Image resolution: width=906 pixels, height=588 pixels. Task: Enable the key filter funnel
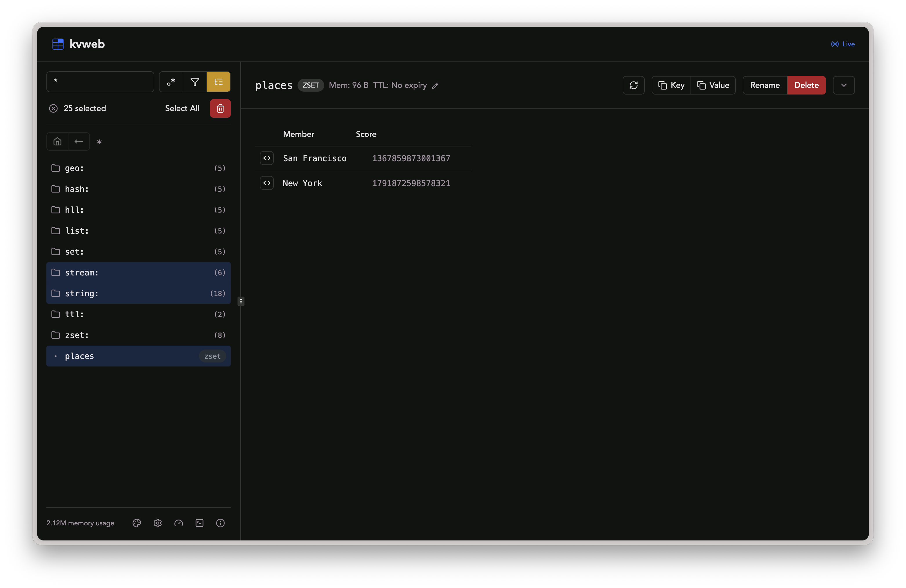(195, 82)
